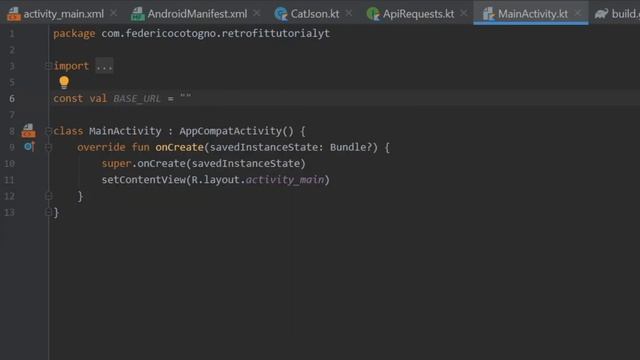Viewport: 640px width, 360px height.
Task: Click the activity_main.xml layout file icon
Action: tap(14, 14)
